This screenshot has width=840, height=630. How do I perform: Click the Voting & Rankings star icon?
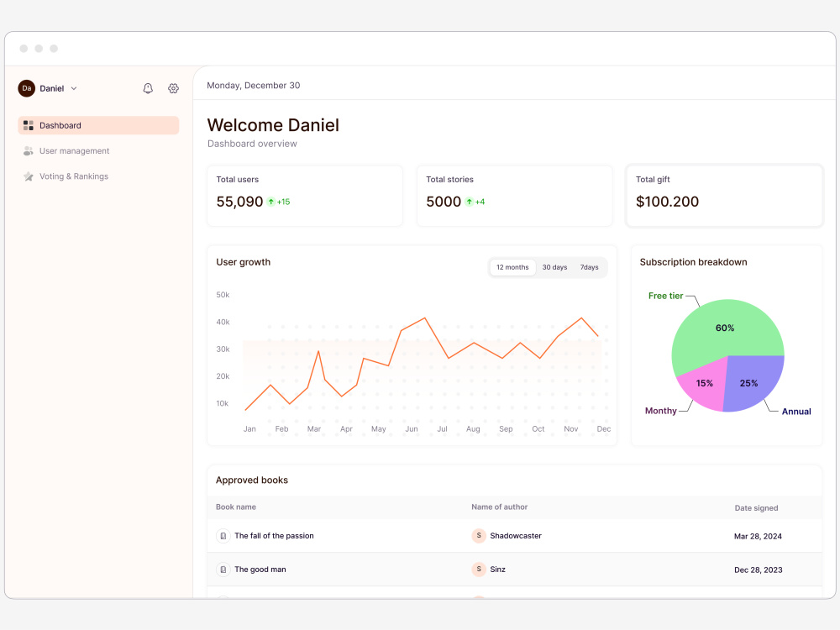(x=29, y=176)
